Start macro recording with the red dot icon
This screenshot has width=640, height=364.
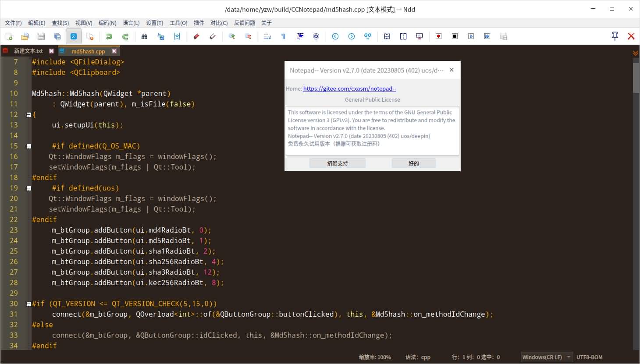pyautogui.click(x=438, y=36)
